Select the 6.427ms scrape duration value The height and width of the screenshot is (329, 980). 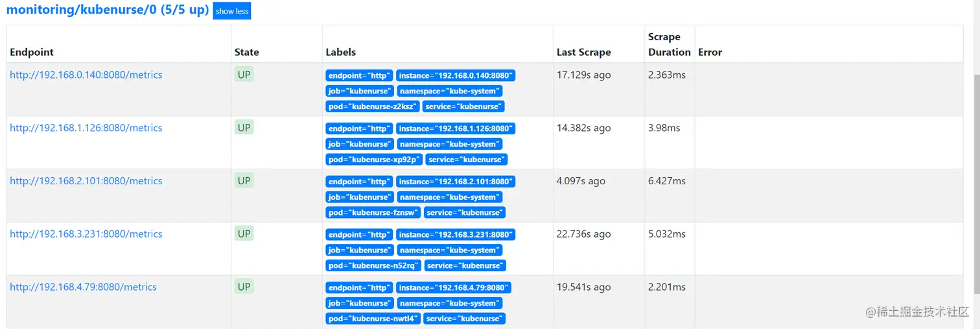pyautogui.click(x=667, y=181)
